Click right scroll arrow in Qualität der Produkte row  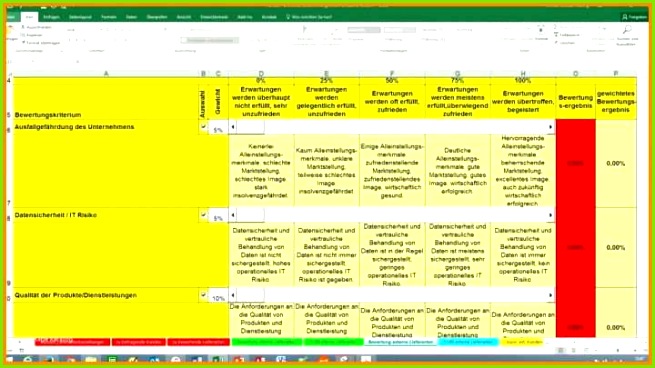point(551,295)
